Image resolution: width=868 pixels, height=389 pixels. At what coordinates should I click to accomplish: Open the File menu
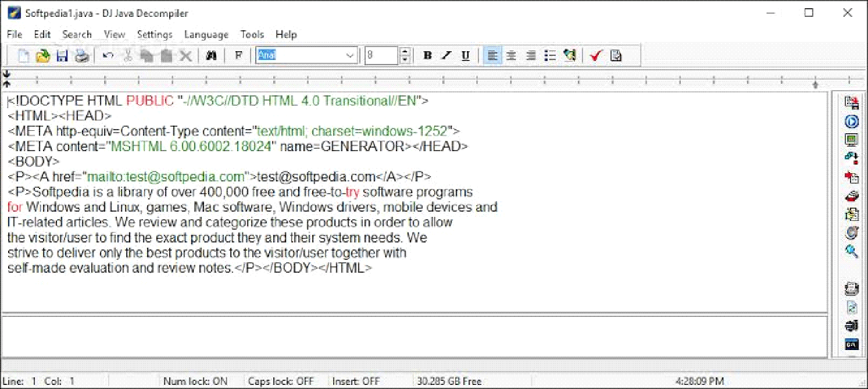[15, 34]
